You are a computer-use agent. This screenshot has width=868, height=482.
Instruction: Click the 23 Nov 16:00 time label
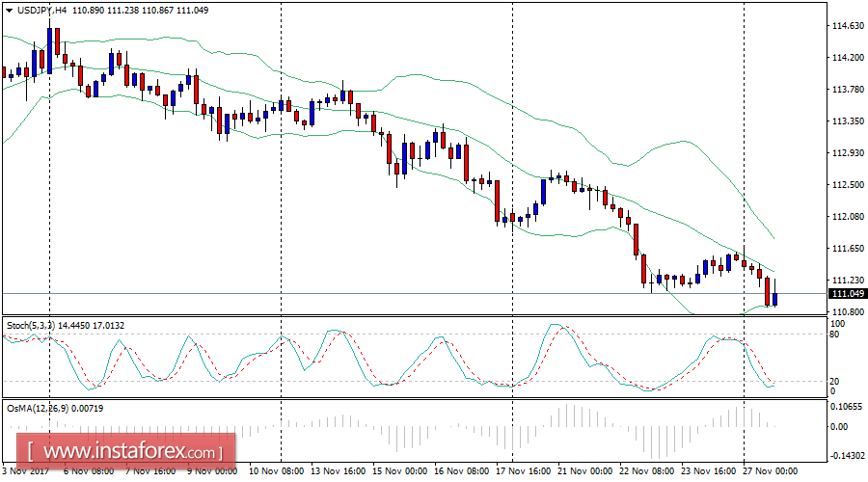709,471
